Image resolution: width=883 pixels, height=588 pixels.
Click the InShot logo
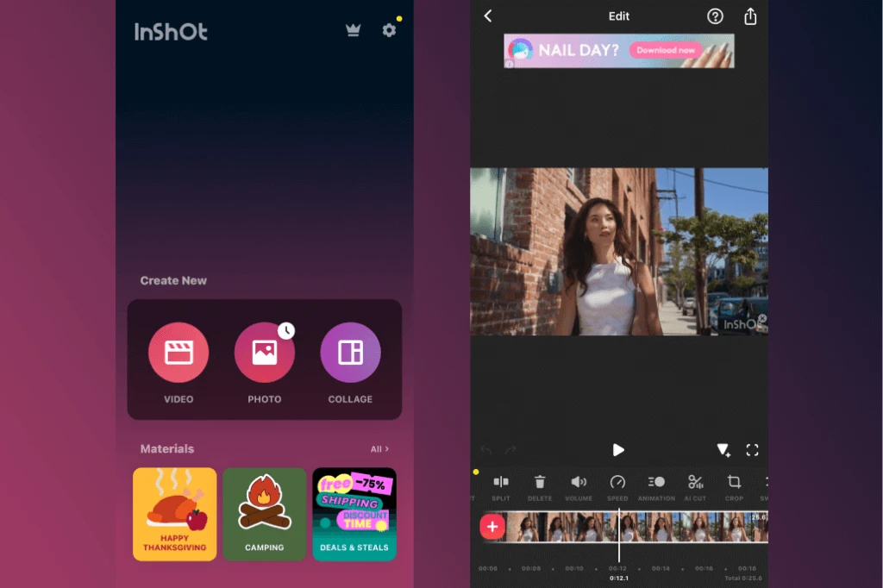(x=171, y=32)
